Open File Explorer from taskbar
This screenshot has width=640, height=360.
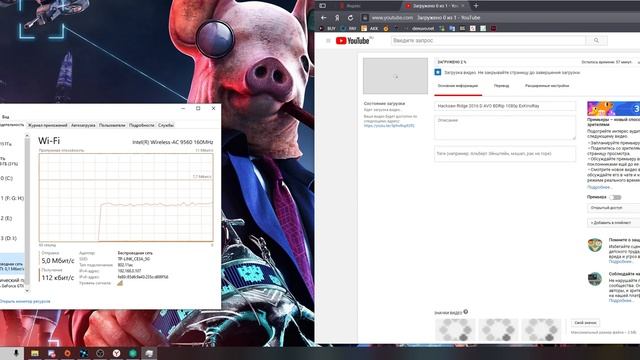tap(35, 353)
